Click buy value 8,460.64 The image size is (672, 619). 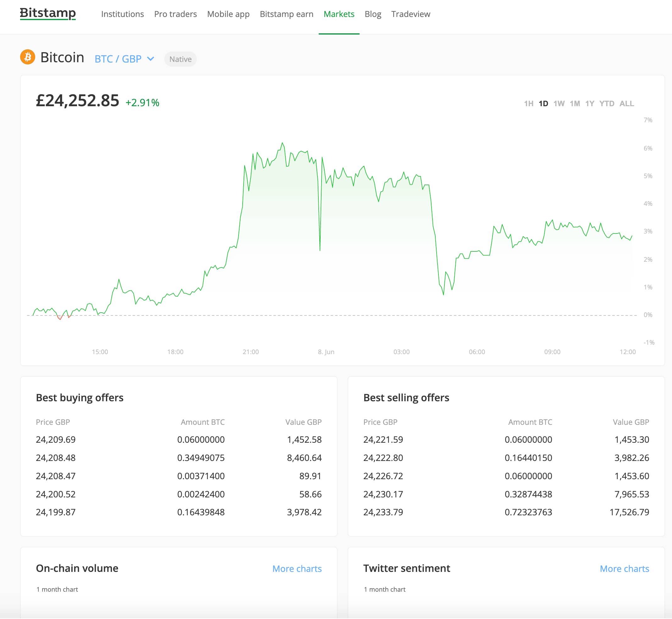click(x=304, y=457)
